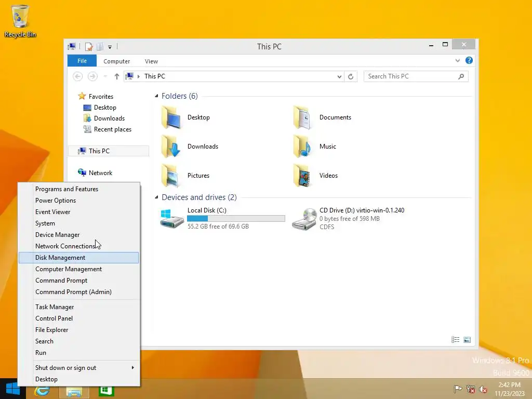Open Computer Management from the menu

[79, 269]
